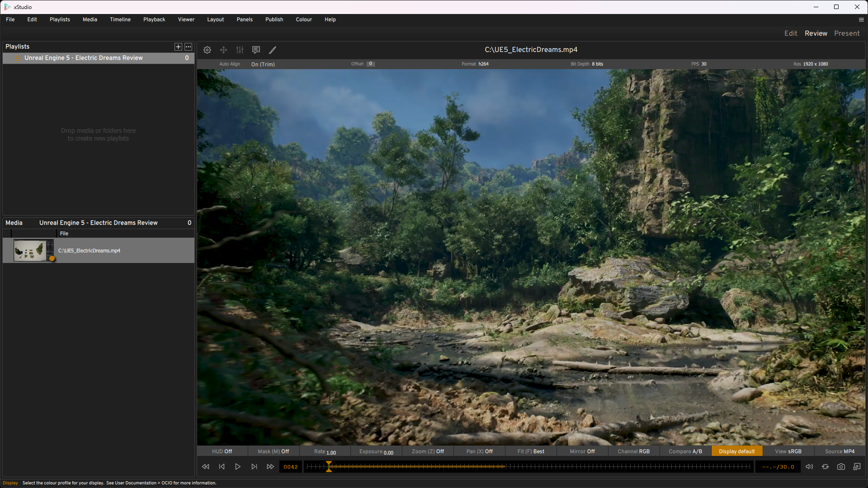Viewport: 868px width, 488px height.
Task: Toggle loop mode icon in transport bar
Action: [825, 467]
